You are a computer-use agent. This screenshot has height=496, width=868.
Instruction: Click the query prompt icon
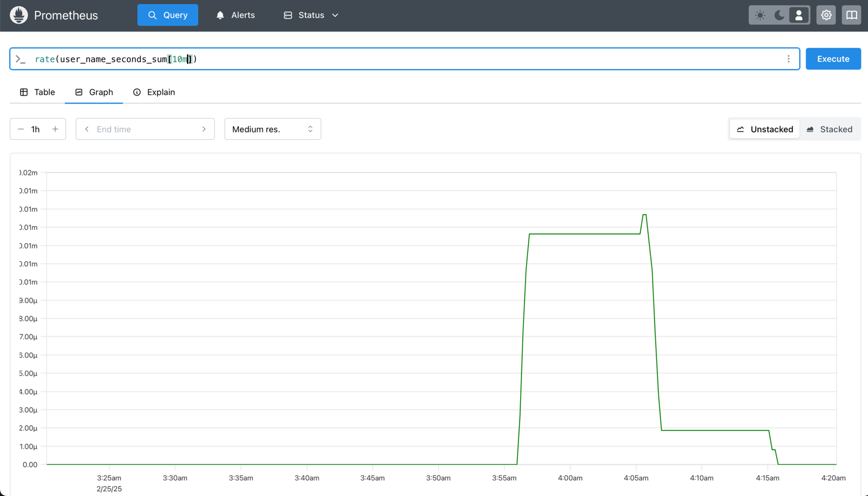pos(21,59)
